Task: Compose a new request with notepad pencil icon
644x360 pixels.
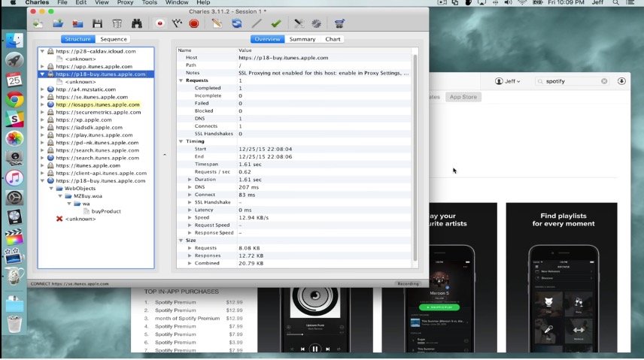Action: 217,23
